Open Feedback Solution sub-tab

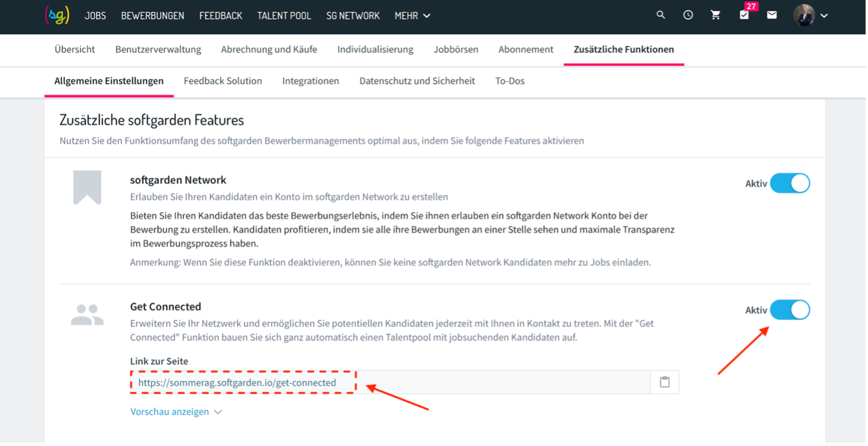point(223,81)
